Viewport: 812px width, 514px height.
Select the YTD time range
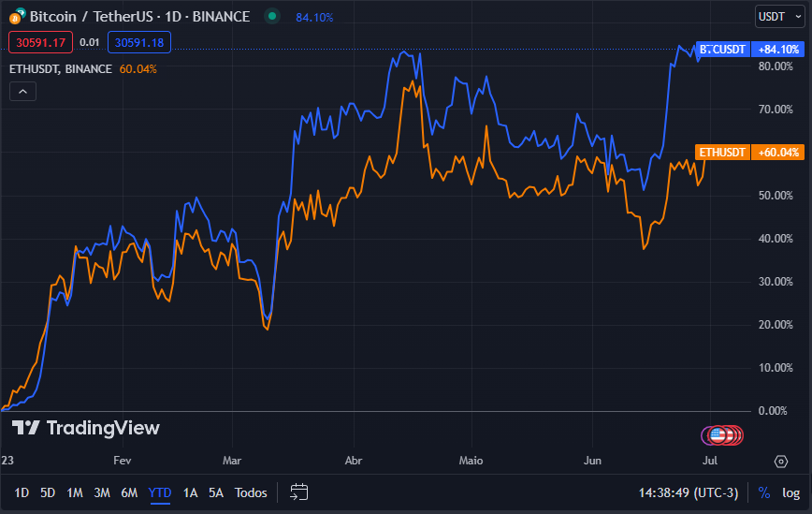click(159, 492)
